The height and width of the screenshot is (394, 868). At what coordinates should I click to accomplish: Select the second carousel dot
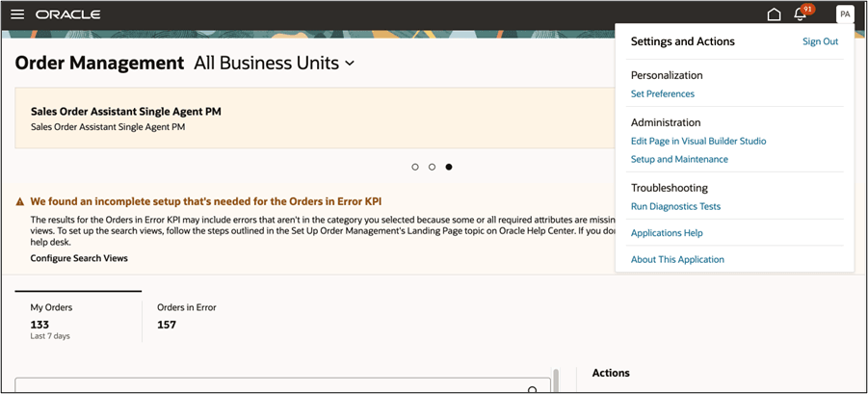[x=432, y=167]
